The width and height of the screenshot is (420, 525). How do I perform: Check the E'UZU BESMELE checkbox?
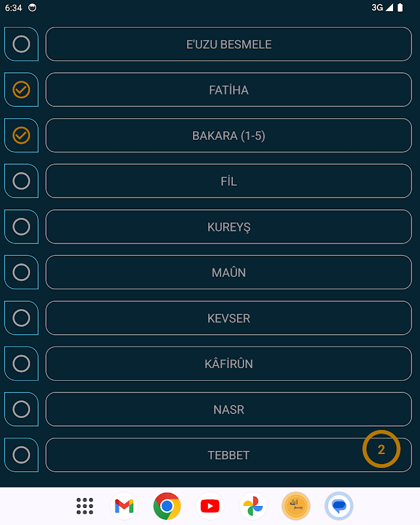pos(22,44)
